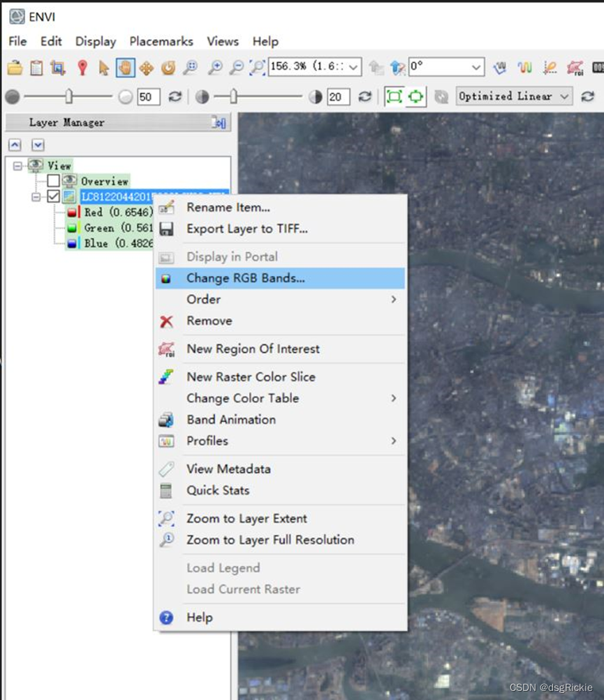Select the Chip View crop tool
Viewport: 604px width, 700px height.
[x=58, y=68]
